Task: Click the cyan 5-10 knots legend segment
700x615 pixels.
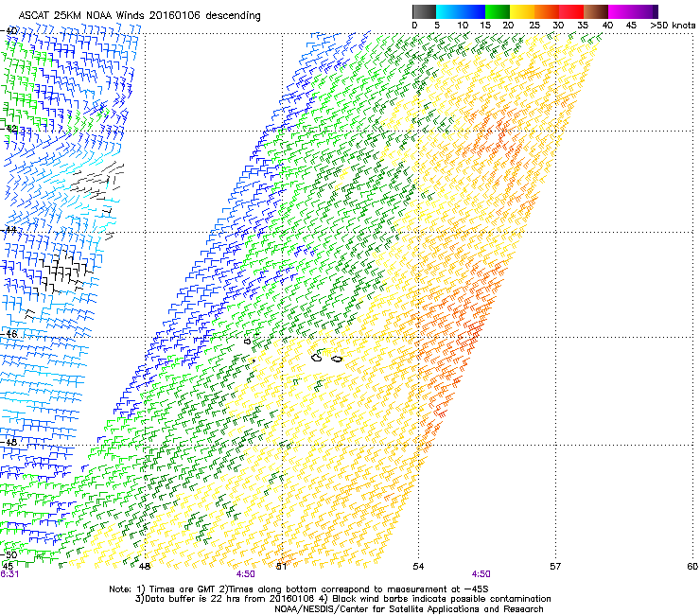Action: [x=448, y=11]
